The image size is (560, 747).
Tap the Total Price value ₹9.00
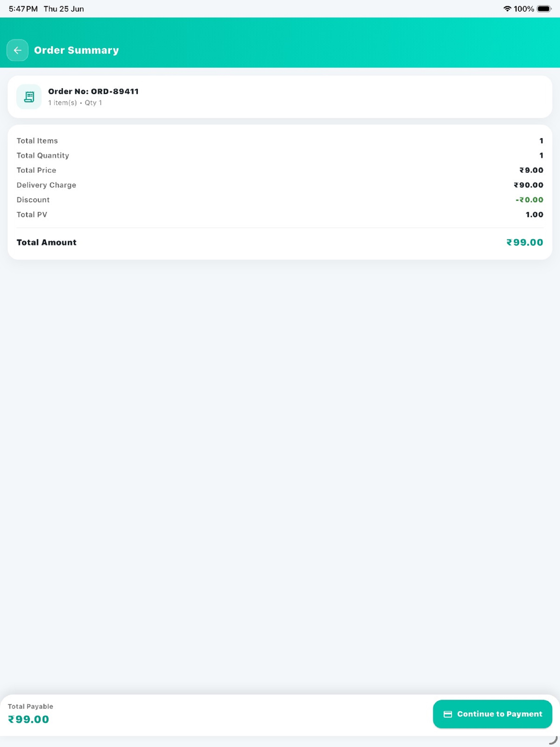pyautogui.click(x=531, y=170)
